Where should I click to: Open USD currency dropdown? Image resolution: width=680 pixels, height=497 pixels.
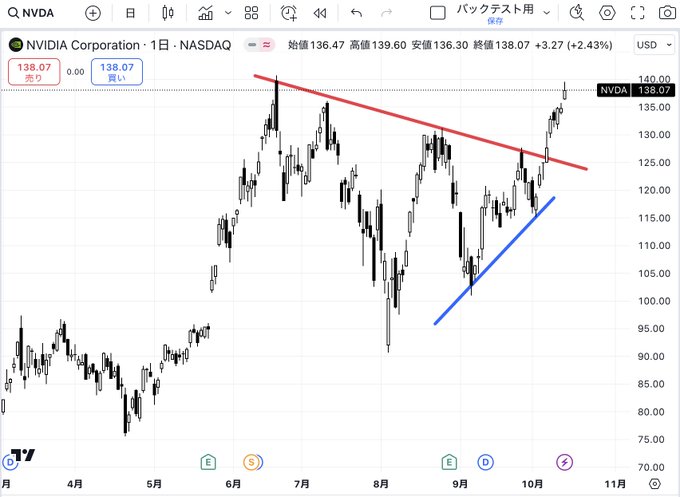(654, 45)
